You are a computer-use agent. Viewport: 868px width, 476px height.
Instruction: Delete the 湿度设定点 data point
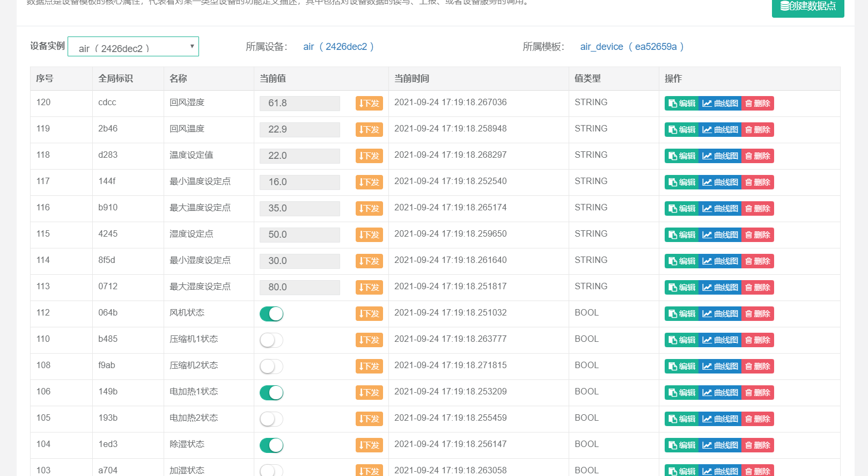pyautogui.click(x=757, y=235)
